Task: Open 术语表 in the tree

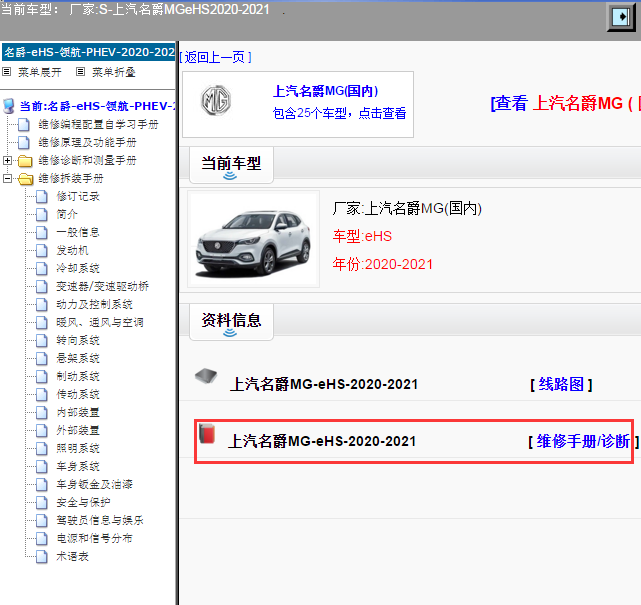Action: (72, 556)
